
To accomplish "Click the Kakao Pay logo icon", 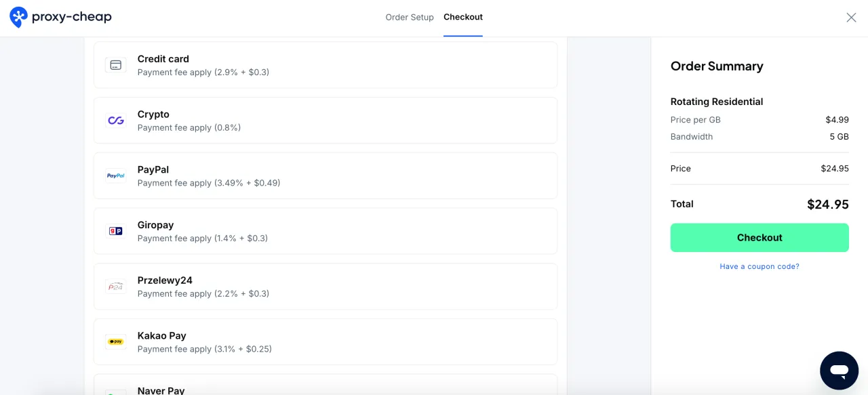I will pos(116,341).
